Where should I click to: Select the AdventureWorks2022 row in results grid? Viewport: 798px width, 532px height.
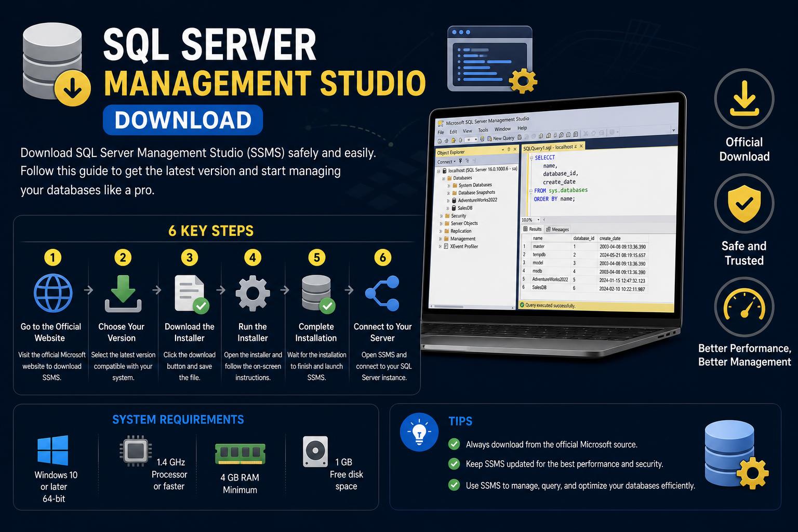[584, 280]
